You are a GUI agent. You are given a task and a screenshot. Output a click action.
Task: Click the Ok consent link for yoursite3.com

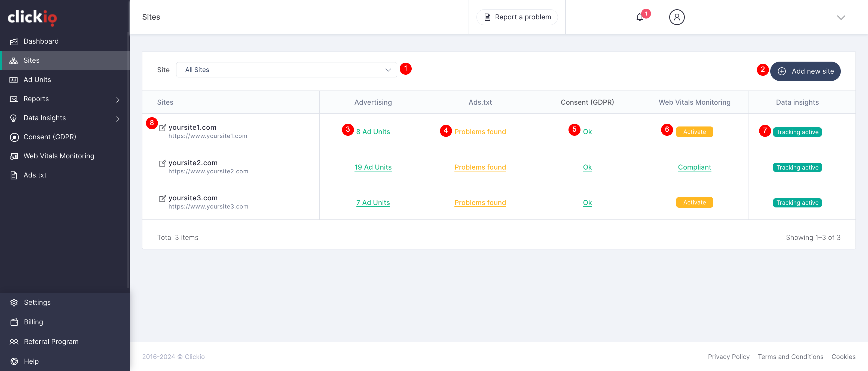tap(587, 202)
